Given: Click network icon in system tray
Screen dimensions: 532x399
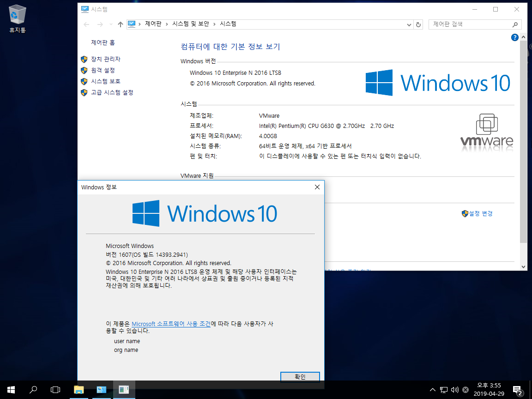Looking at the screenshot, I should click(x=444, y=390).
